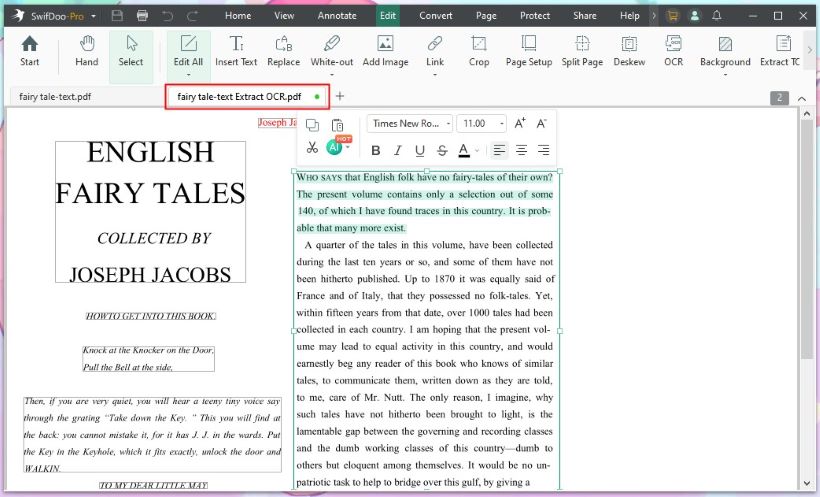Open the Page menu tab
Screen dimensions: 820x497
(x=486, y=16)
